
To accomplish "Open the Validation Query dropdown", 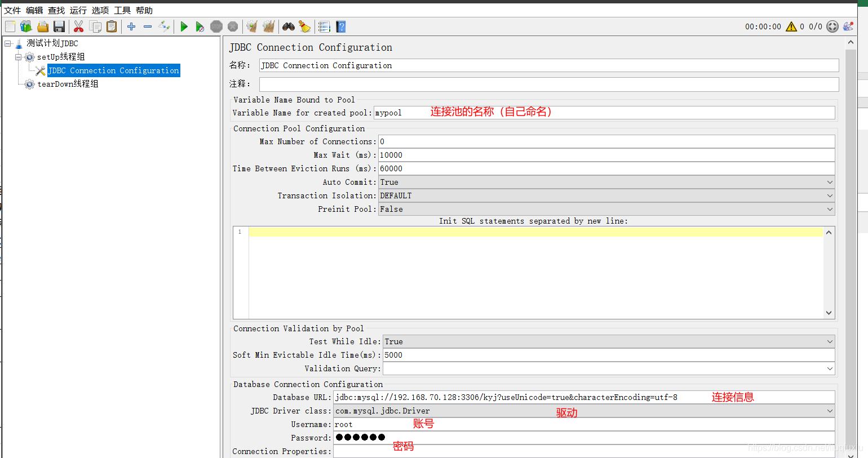I will (609, 368).
